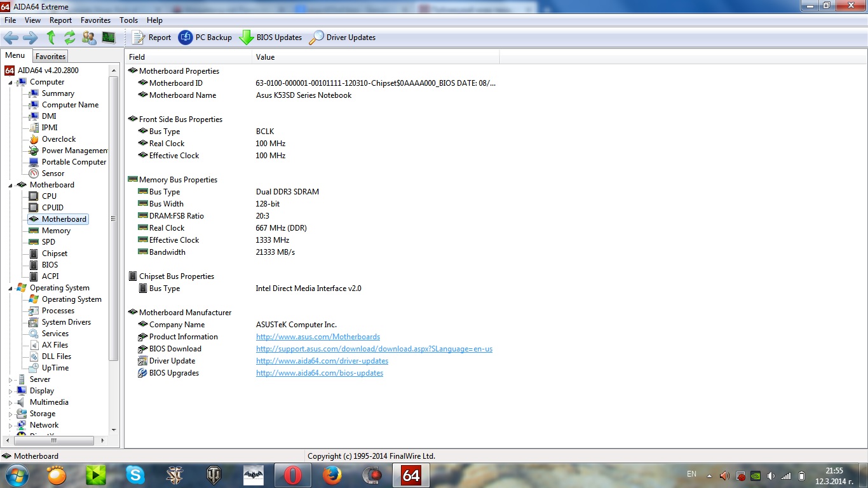Switch to the Favorites tab

50,57
